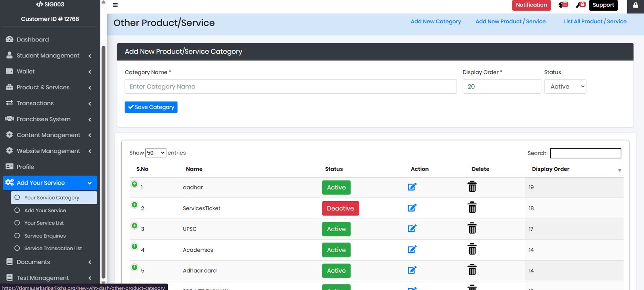Expand row details for Academics
The height and width of the screenshot is (290, 644).
pyautogui.click(x=134, y=246)
